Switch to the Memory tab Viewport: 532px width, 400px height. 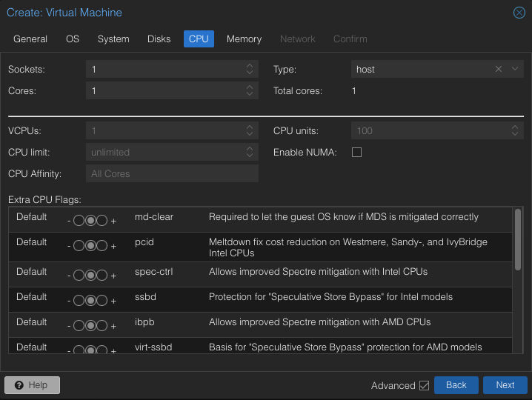tap(244, 39)
